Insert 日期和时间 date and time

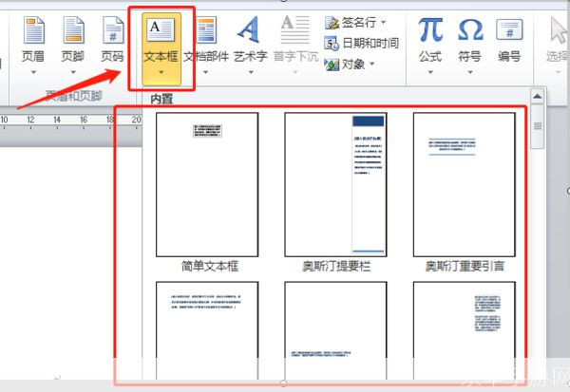pyautogui.click(x=361, y=44)
